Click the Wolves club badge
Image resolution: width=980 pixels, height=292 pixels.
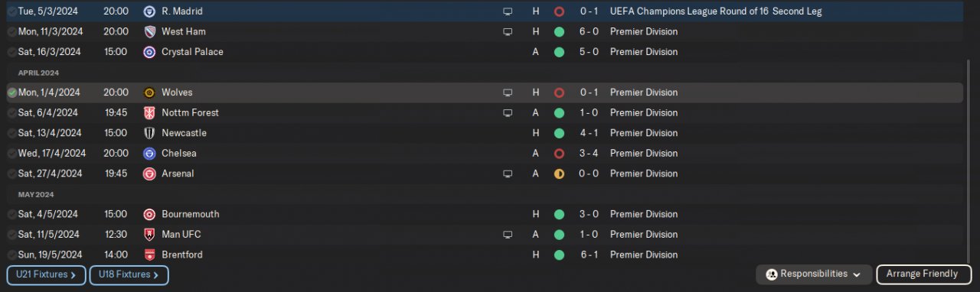coord(149,92)
